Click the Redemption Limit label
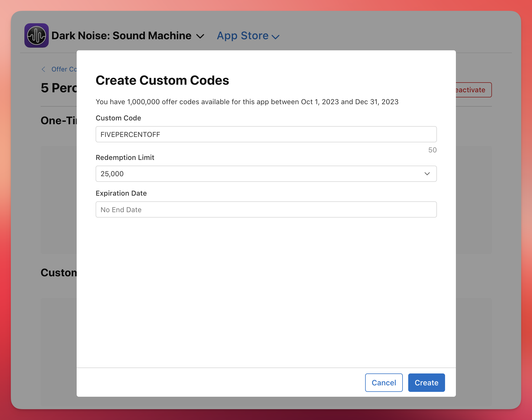The height and width of the screenshot is (420, 532). (x=125, y=157)
